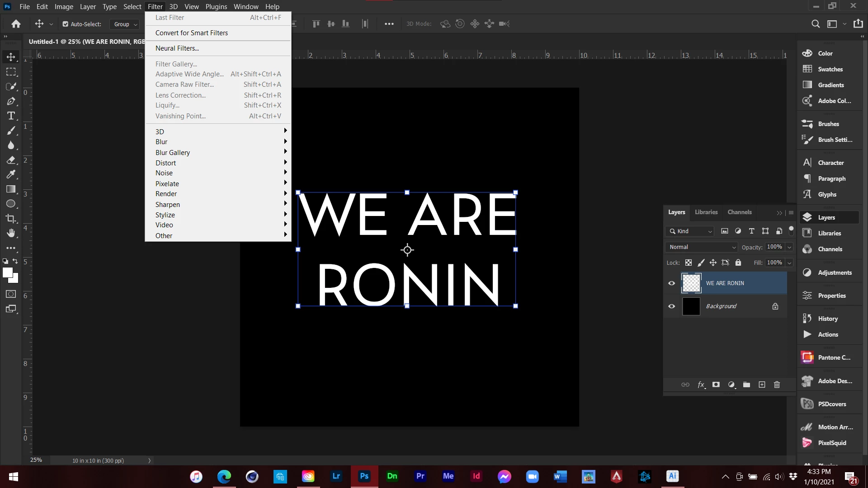
Task: Select the Hand tool
Action: [x=11, y=233]
